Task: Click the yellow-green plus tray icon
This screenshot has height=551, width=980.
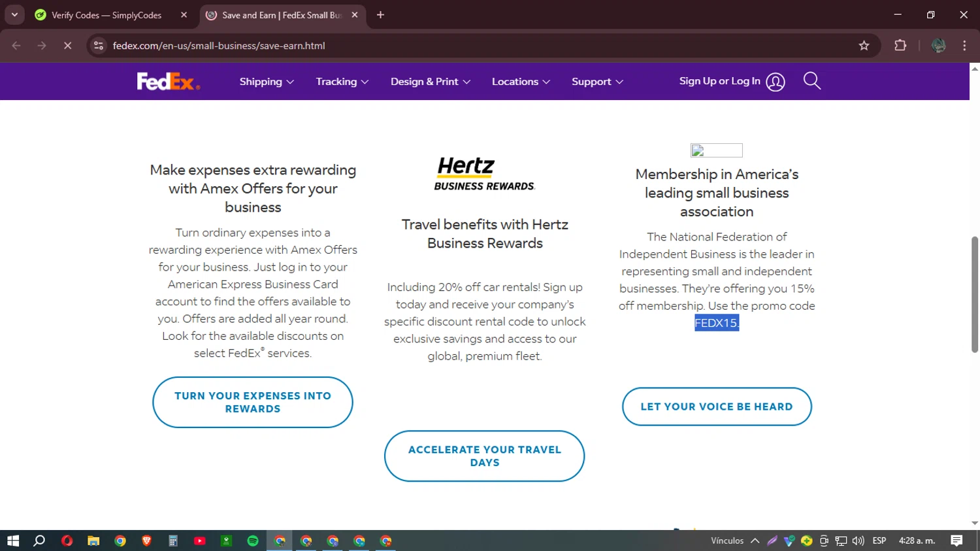Action: pyautogui.click(x=807, y=541)
